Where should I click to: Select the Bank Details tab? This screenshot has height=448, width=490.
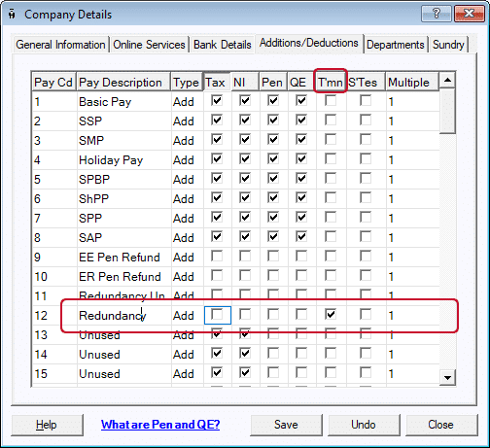[223, 45]
